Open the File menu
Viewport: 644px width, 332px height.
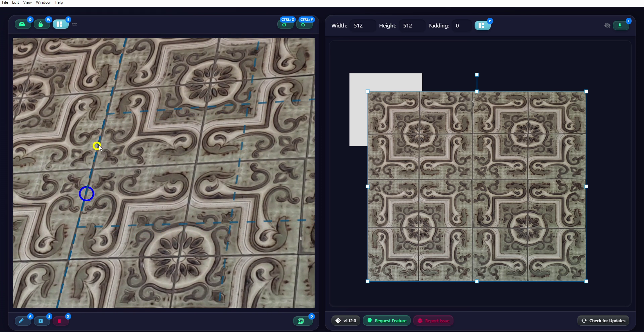tap(5, 2)
